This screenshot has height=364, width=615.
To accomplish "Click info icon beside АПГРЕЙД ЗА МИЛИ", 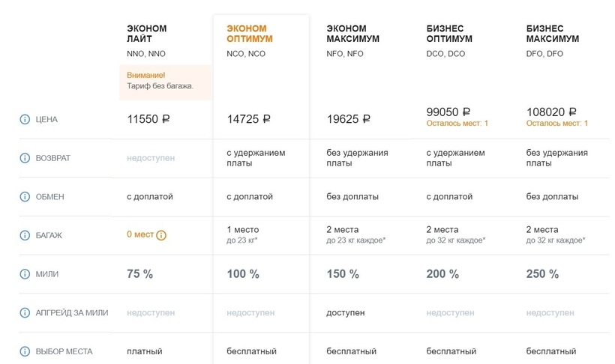I will click(25, 312).
